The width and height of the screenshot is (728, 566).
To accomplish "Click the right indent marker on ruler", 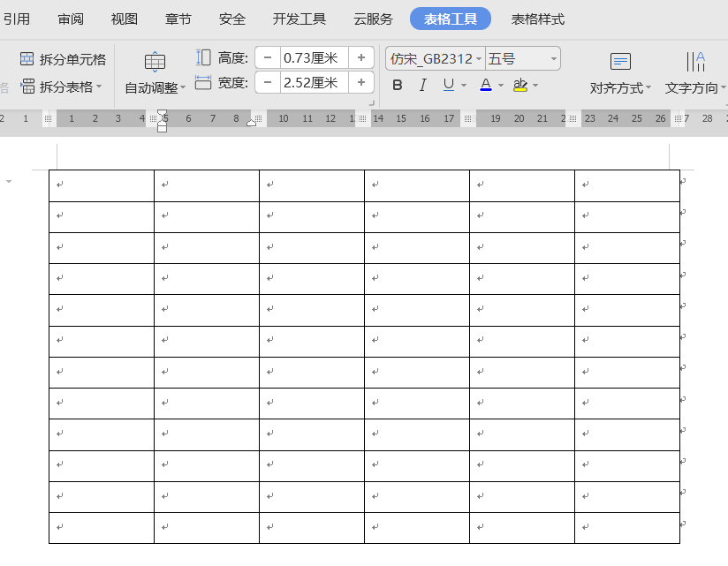I will [x=251, y=123].
